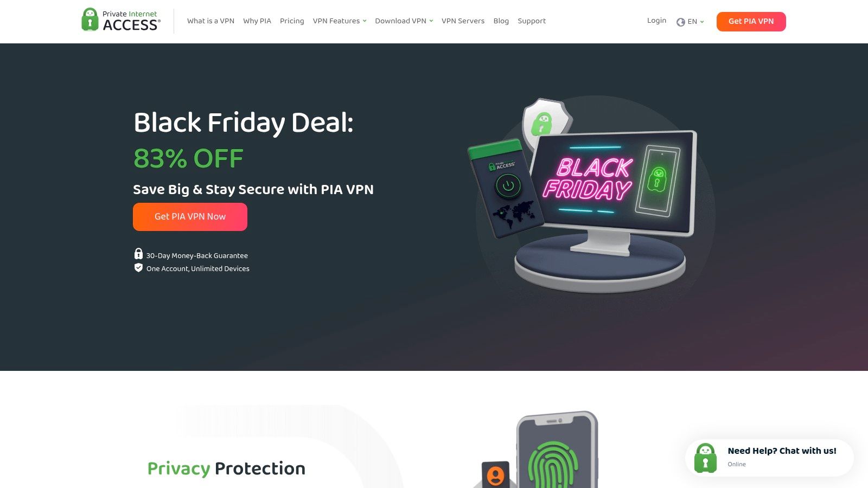Visit the Support link
The height and width of the screenshot is (488, 868).
click(x=532, y=21)
